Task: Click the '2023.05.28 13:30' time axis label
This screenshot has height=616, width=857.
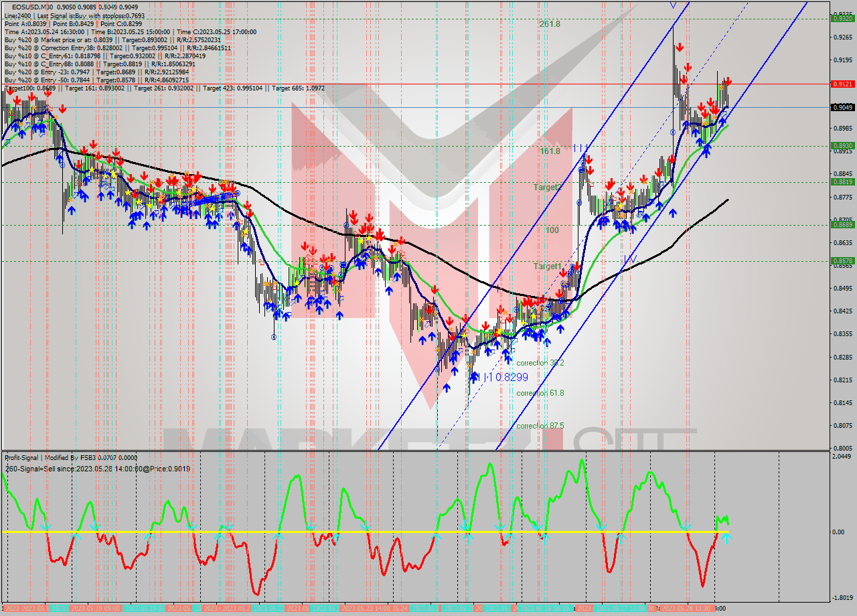Action: pyautogui.click(x=686, y=609)
